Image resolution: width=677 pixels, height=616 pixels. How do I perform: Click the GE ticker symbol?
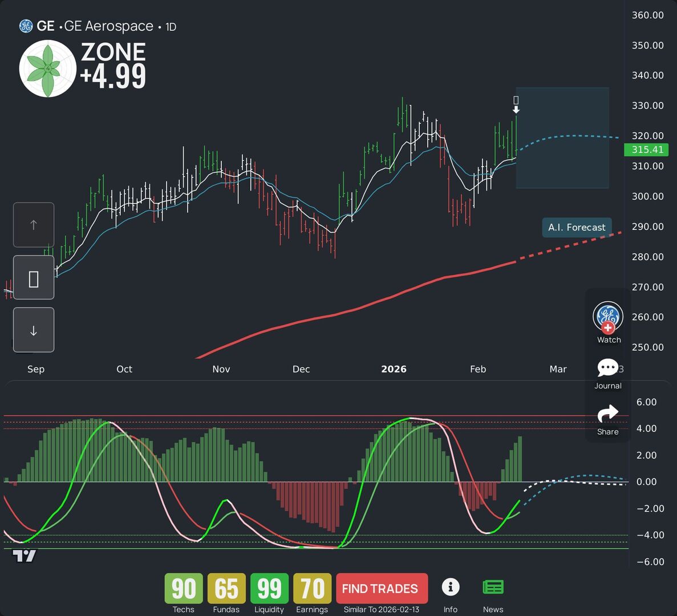tap(45, 26)
